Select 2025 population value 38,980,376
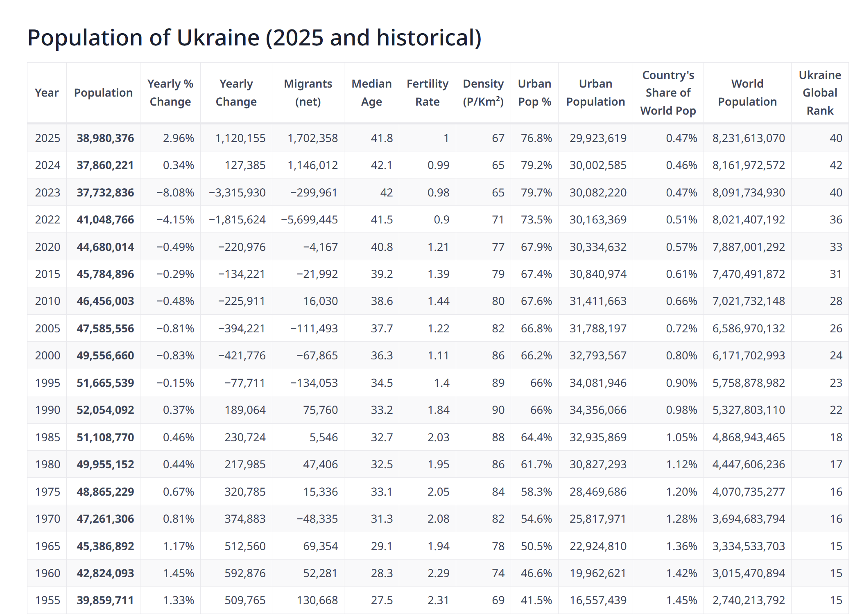The image size is (862, 616). click(105, 138)
